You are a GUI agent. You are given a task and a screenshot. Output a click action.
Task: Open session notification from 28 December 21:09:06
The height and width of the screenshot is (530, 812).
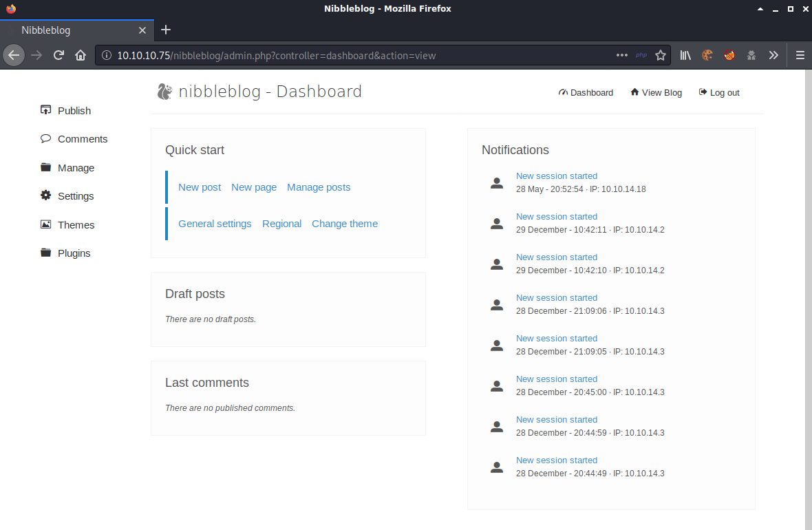(x=556, y=298)
